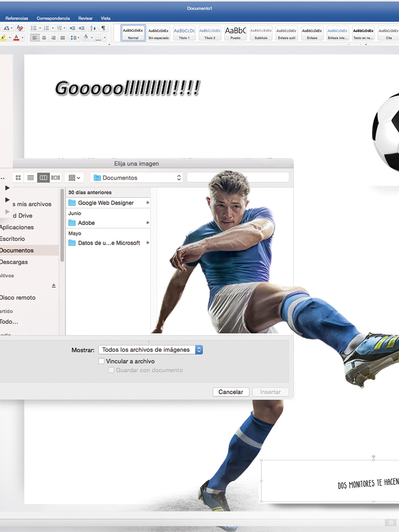The image size is (399, 532).
Task: Apply the Texto en negrita style
Action: [363, 33]
